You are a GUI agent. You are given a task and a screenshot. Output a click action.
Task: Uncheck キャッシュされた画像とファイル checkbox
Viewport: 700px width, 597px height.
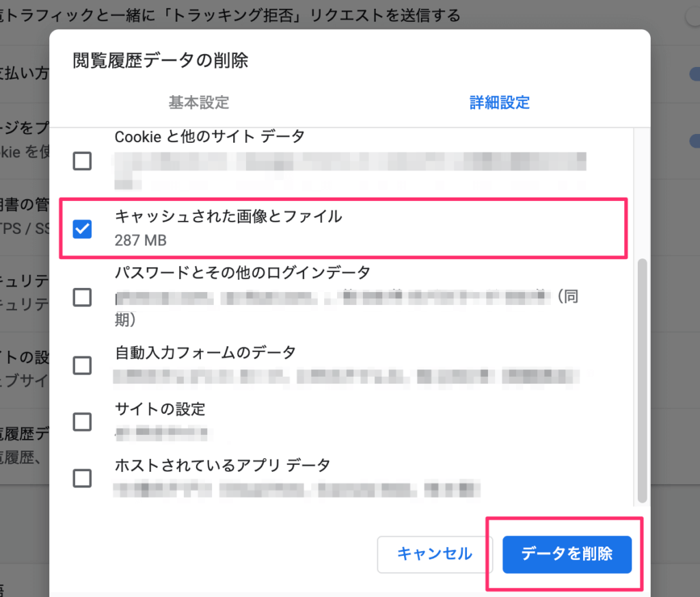click(82, 229)
